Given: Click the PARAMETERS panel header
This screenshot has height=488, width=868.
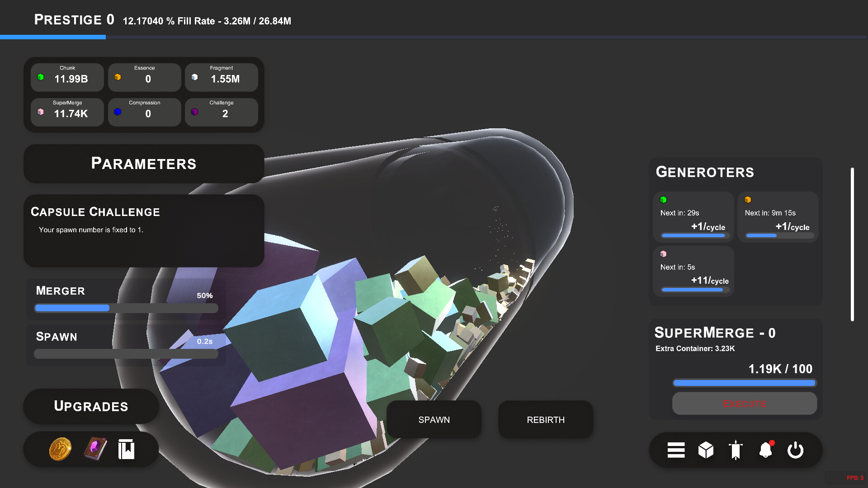Looking at the screenshot, I should click(x=144, y=164).
